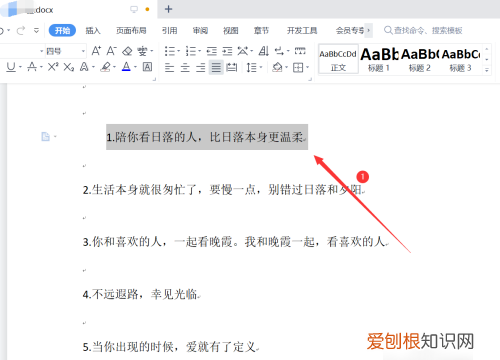The height and width of the screenshot is (360, 500).
Task: Open a new document tab with plus
Action: coord(169,9)
